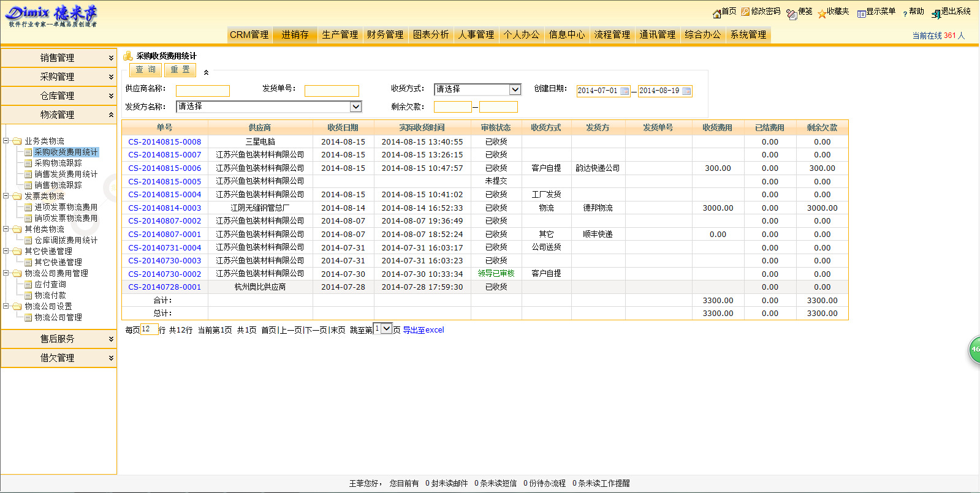The height and width of the screenshot is (493, 980).
Task: Open 采购收货费用统计 tree page
Action: tap(66, 152)
